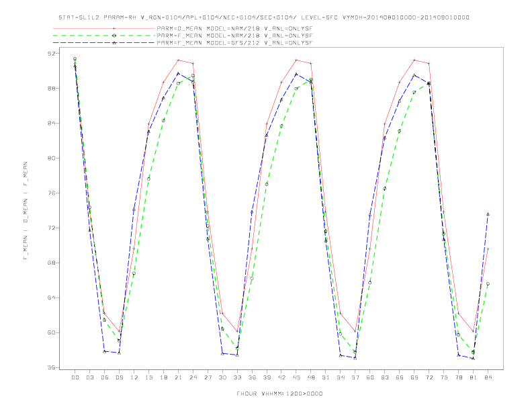Click x-axis forecast hour label 30

(x=222, y=377)
